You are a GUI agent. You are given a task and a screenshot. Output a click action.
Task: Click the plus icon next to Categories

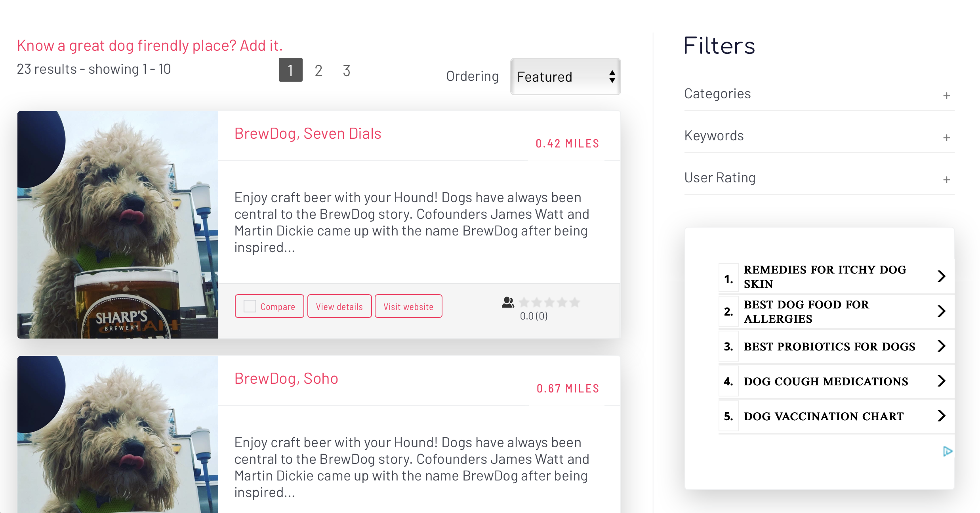pos(947,95)
